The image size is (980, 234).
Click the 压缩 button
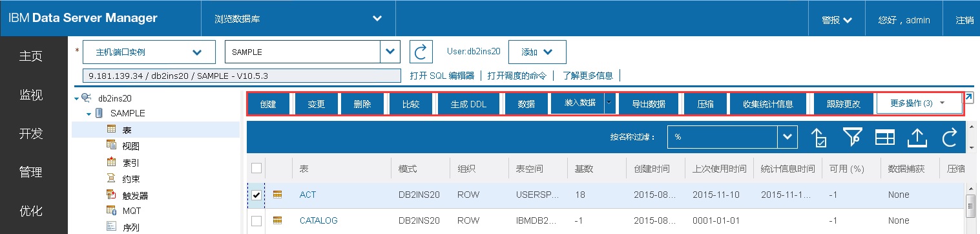[x=705, y=104]
